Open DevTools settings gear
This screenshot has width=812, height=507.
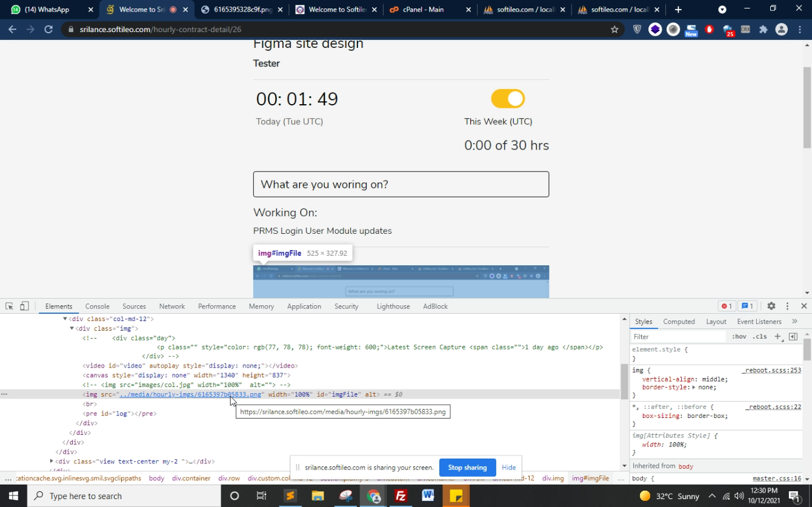coord(771,307)
